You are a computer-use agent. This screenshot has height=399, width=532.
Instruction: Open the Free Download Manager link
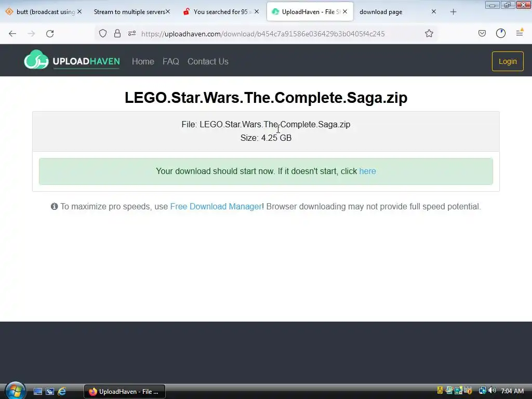click(216, 206)
